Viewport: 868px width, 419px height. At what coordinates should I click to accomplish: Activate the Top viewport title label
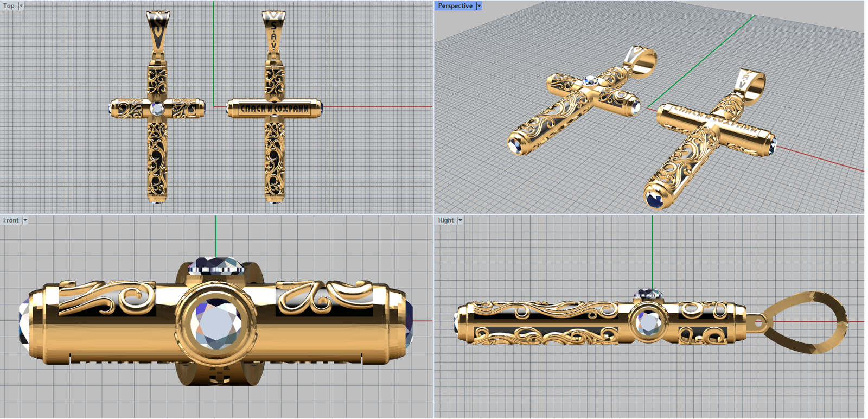[x=9, y=6]
